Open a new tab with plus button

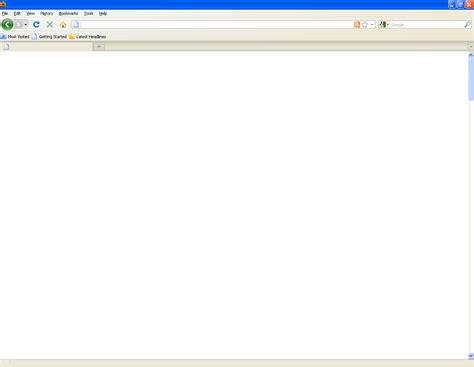(x=99, y=47)
